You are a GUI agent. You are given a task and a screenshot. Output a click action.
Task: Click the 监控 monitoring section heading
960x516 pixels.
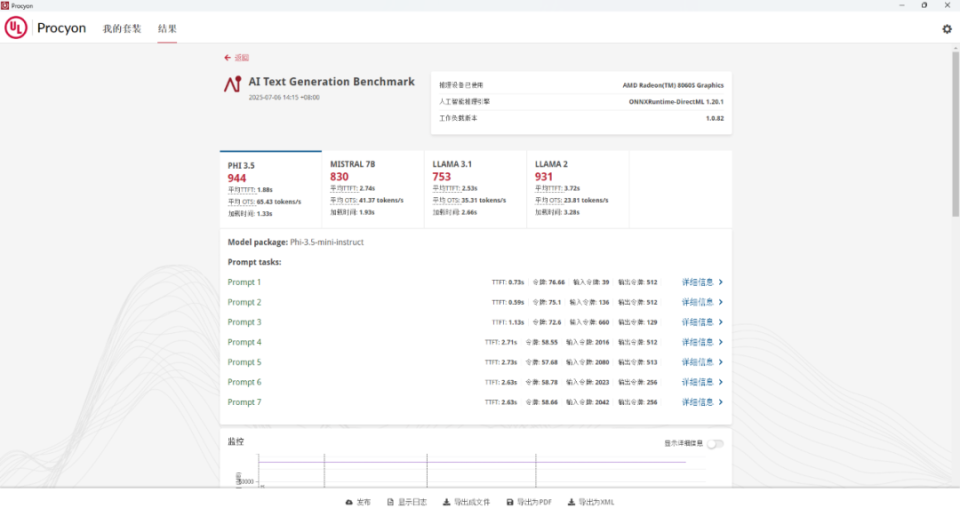point(236,442)
